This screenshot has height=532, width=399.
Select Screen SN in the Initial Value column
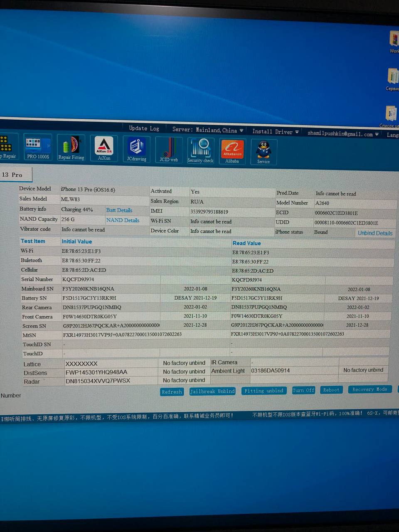[111, 325]
